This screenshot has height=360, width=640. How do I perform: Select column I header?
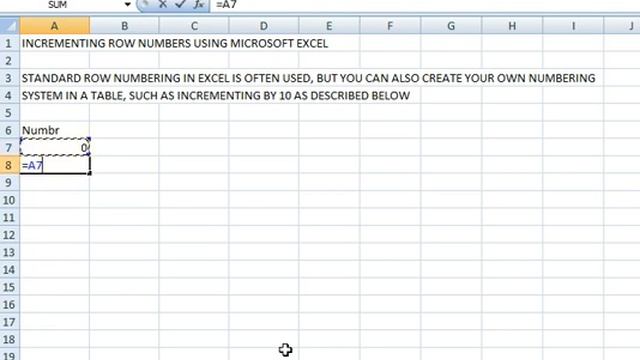coord(573,26)
